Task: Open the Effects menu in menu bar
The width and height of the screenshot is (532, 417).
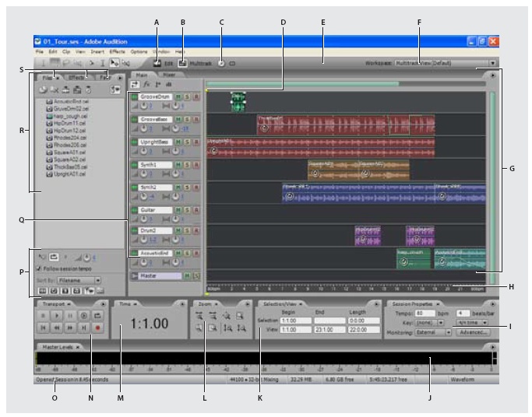Action: 118,52
